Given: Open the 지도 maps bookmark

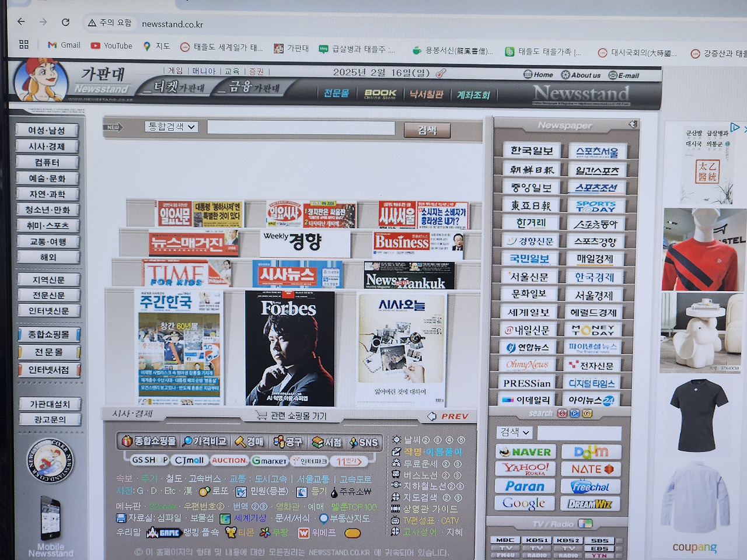Looking at the screenshot, I should coord(156,46).
